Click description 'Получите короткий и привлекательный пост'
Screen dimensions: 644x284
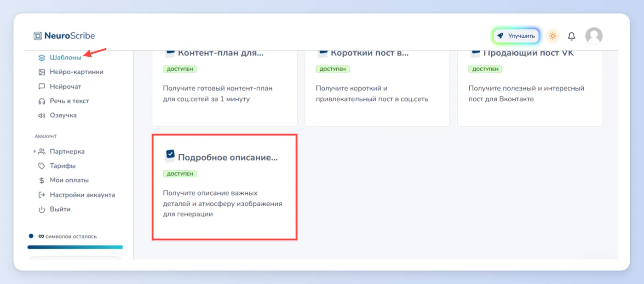pyautogui.click(x=372, y=93)
